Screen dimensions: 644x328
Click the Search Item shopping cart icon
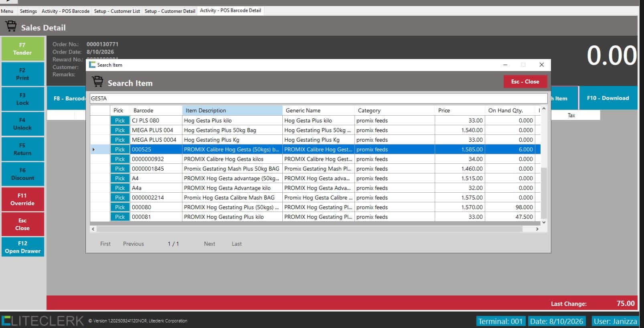pyautogui.click(x=97, y=81)
